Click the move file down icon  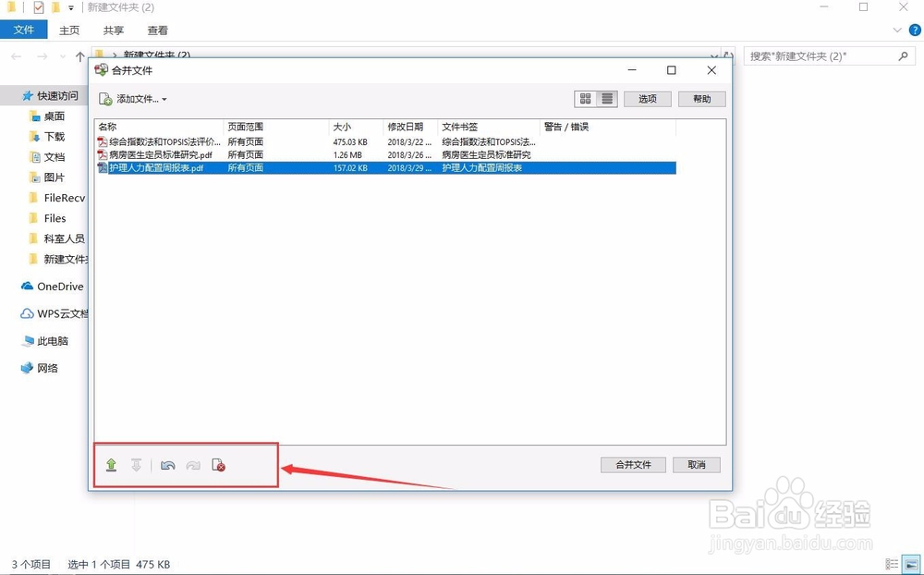pos(137,465)
